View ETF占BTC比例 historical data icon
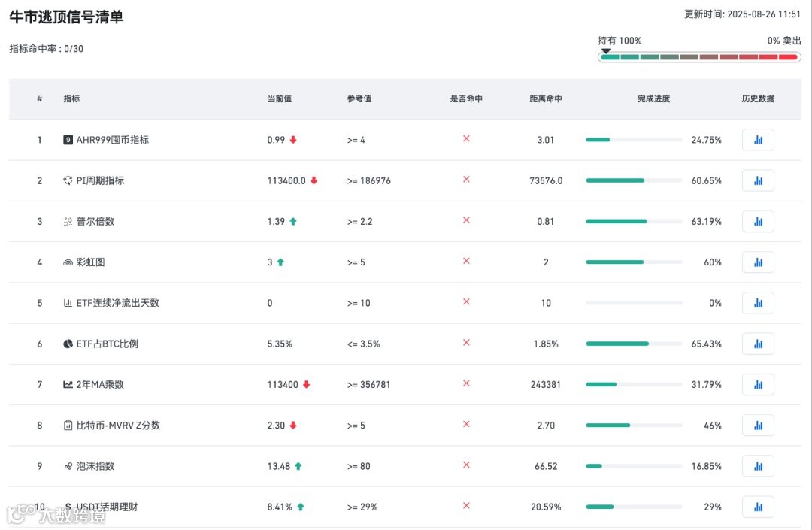 pyautogui.click(x=758, y=344)
